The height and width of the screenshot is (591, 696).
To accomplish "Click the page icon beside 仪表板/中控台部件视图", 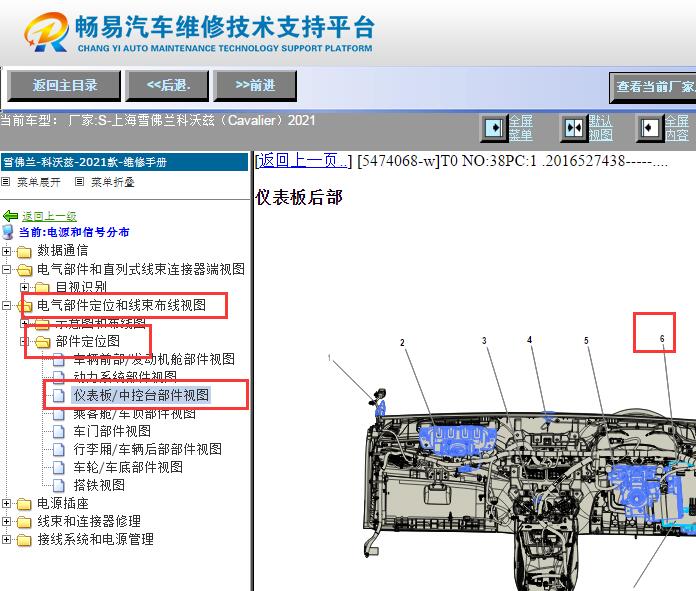I will pos(59,395).
